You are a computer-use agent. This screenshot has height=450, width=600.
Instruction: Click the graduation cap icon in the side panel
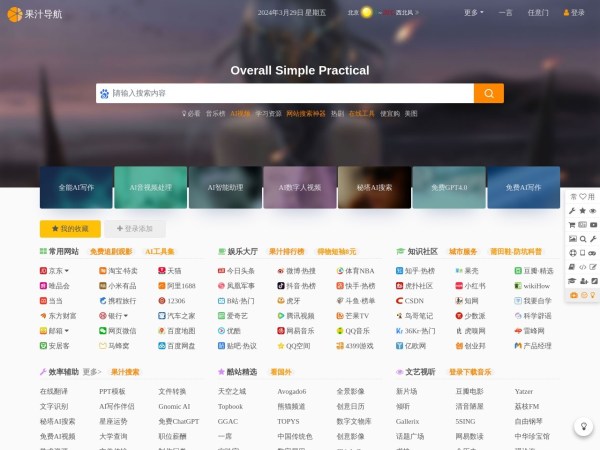coord(572,281)
